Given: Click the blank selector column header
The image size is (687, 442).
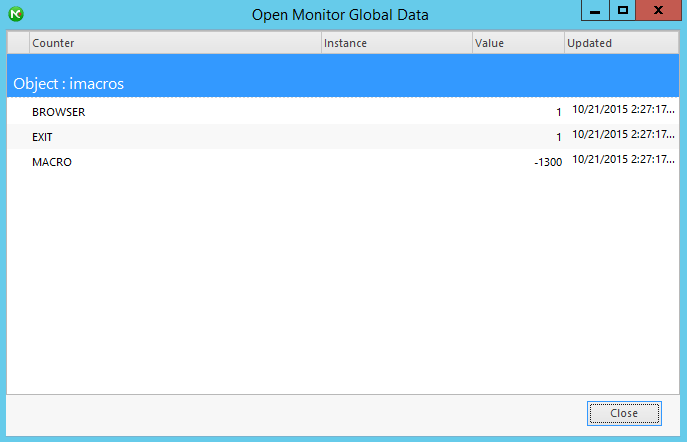Looking at the screenshot, I should (x=18, y=43).
